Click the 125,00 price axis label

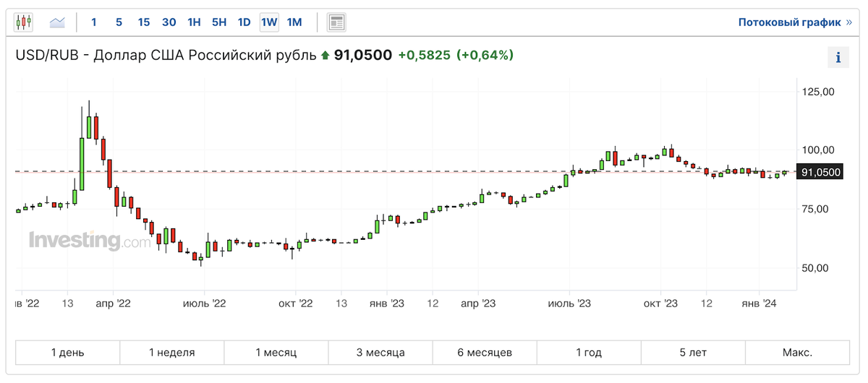point(818,92)
